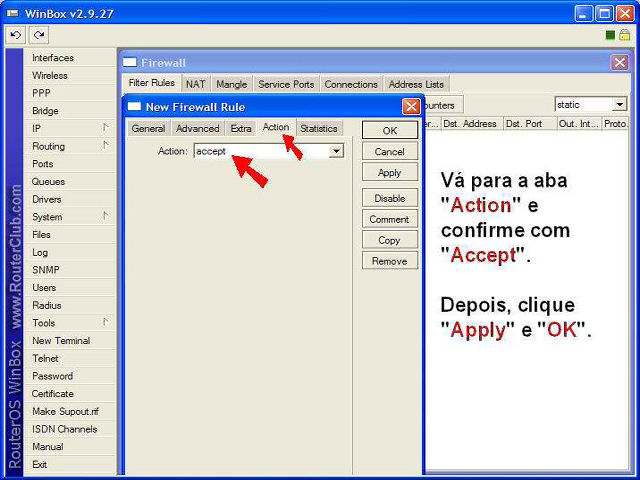Click the New Firewall Rule title icon
The image size is (640, 480).
134,107
